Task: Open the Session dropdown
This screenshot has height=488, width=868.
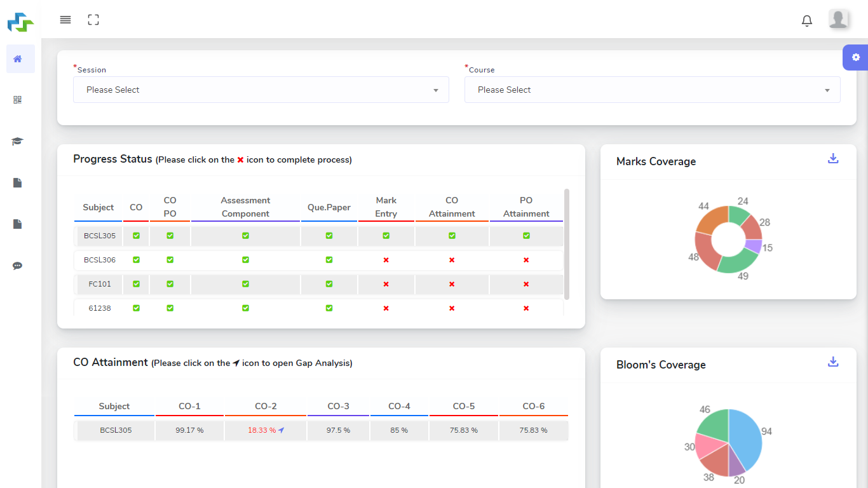Action: click(x=261, y=90)
